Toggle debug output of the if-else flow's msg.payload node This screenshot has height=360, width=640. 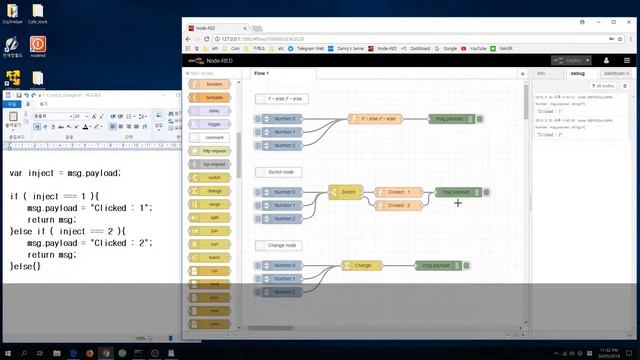pos(480,119)
